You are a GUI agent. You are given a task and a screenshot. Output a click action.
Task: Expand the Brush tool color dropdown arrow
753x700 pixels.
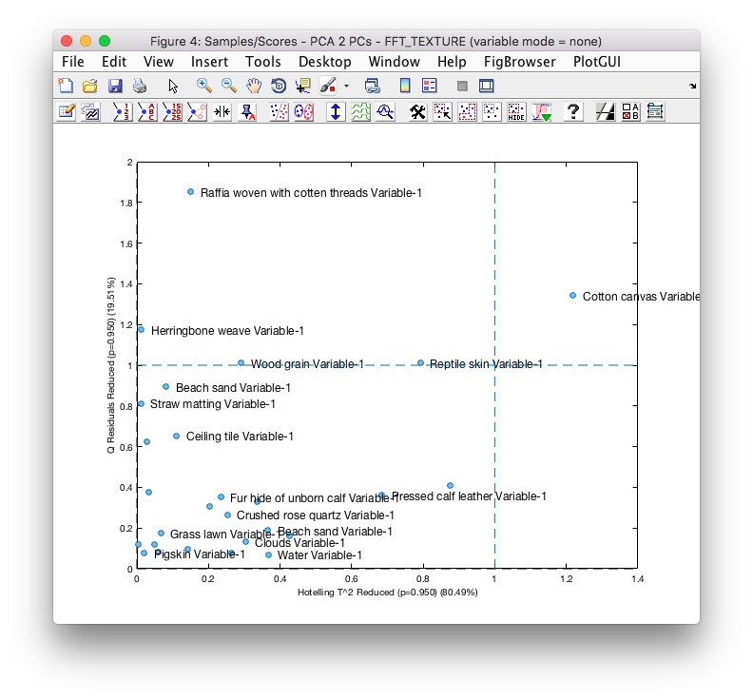click(346, 86)
